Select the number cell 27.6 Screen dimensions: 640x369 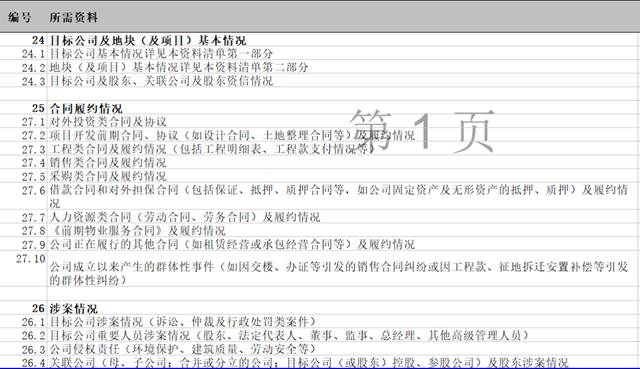(x=33, y=190)
